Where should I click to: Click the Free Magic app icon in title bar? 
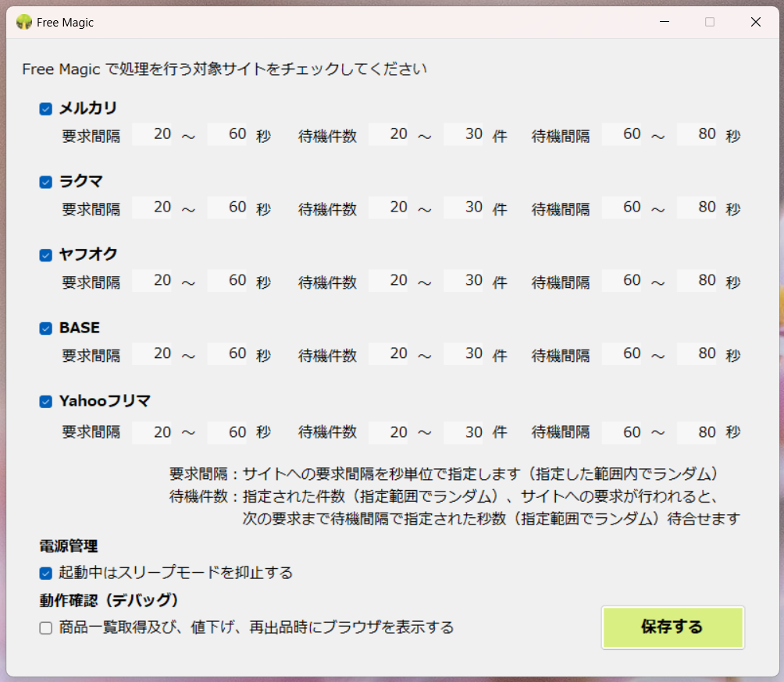23,23
